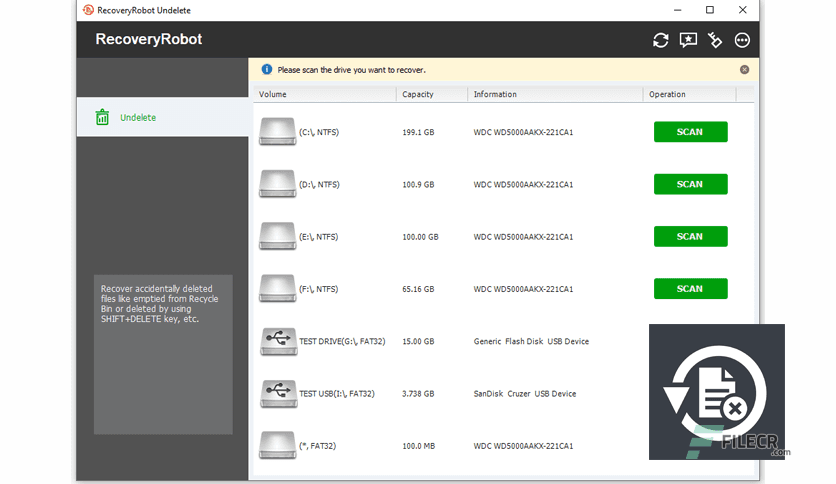Click the Operation column header
The image size is (836, 484).
pos(689,94)
